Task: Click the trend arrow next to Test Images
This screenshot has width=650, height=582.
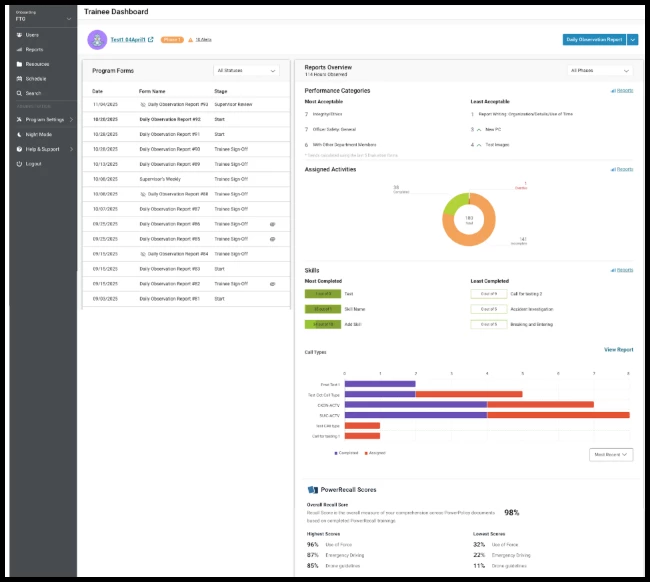Action: (x=479, y=145)
